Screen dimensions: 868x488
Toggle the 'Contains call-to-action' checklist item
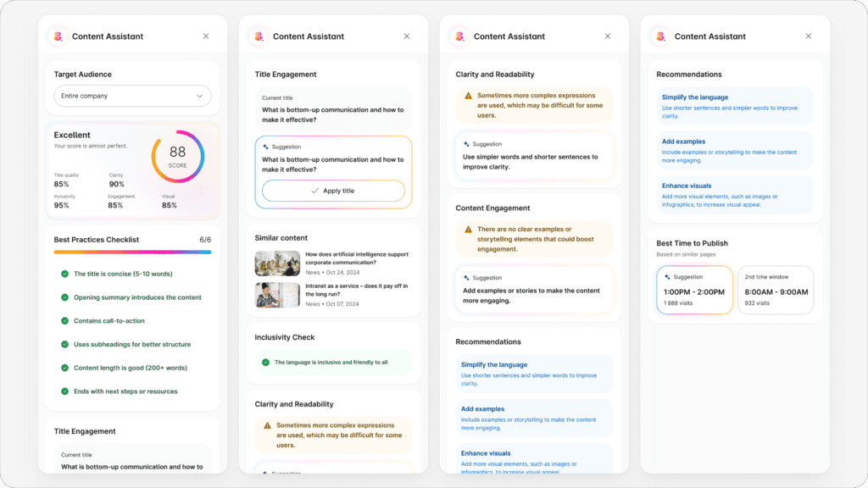point(64,321)
